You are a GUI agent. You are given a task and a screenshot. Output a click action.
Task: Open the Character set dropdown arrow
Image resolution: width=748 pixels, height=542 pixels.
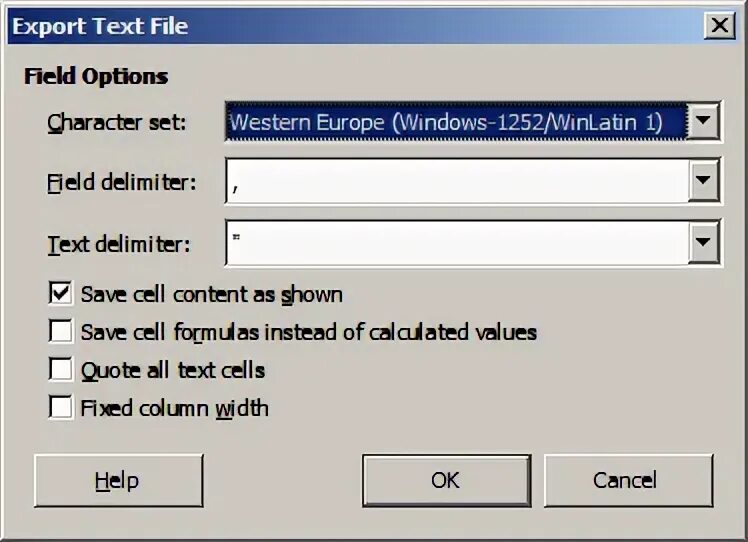point(705,123)
